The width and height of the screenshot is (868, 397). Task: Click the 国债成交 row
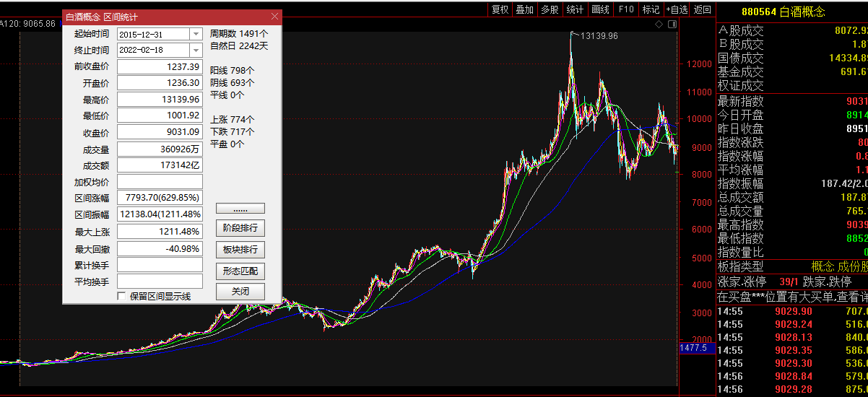click(x=792, y=58)
